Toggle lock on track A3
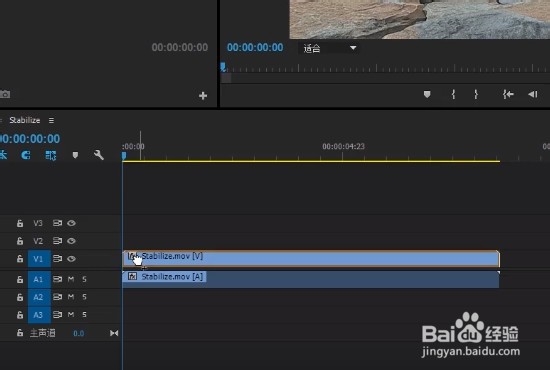The width and height of the screenshot is (550, 370). tap(20, 315)
